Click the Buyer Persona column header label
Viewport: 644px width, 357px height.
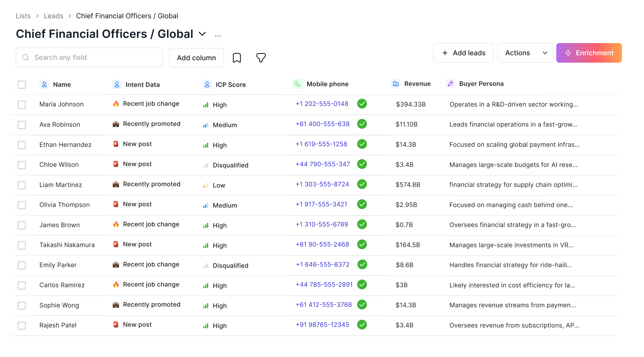[481, 84]
